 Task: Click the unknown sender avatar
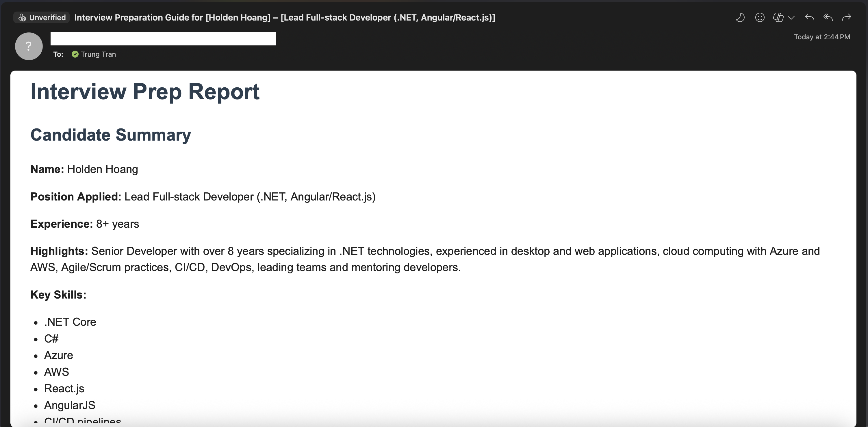click(x=29, y=46)
